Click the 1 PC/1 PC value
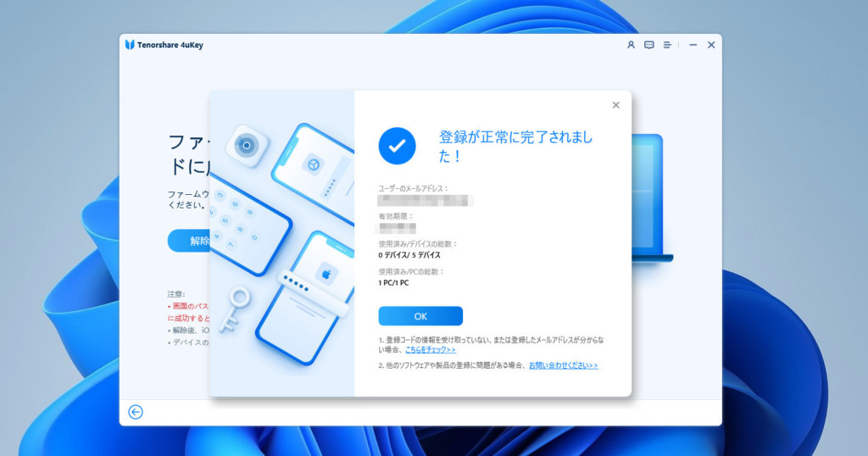 tap(393, 283)
